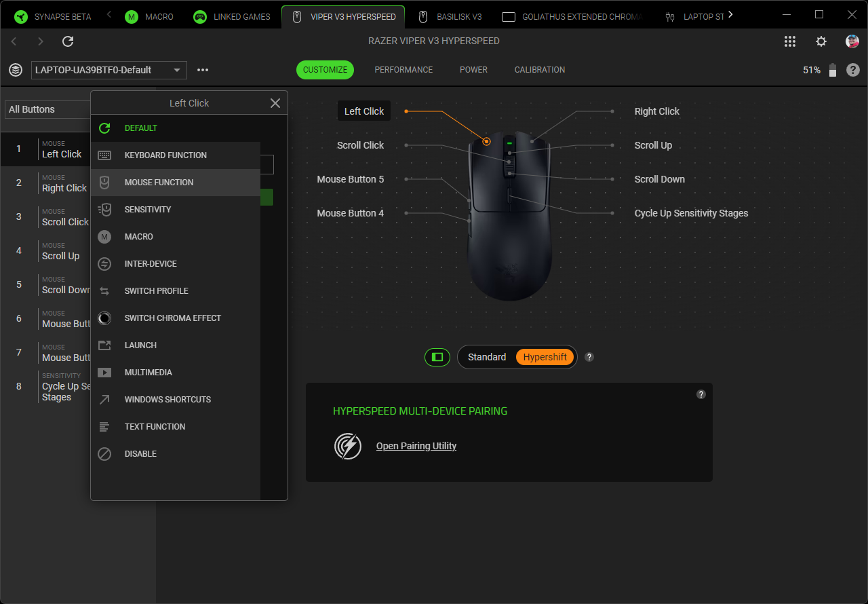Open Synapse settings gear
This screenshot has height=604, width=868.
(x=821, y=41)
